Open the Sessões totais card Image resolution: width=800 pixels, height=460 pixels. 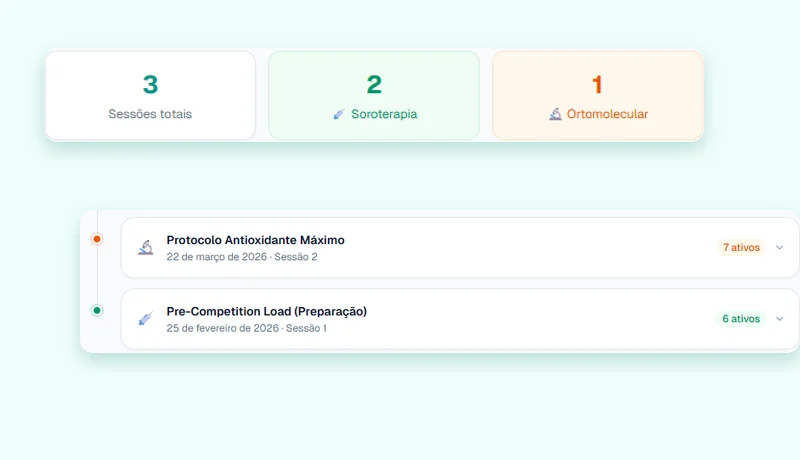[150, 95]
